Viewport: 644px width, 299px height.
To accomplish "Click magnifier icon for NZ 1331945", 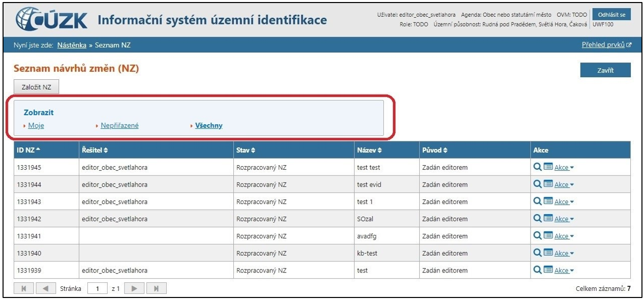I will 537,167.
